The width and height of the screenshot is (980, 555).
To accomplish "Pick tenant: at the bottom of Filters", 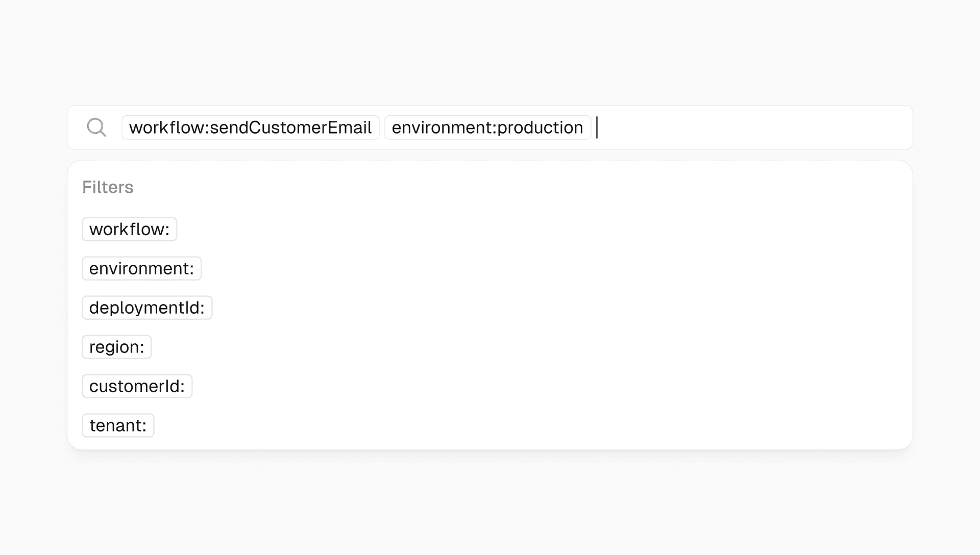I will pos(118,425).
